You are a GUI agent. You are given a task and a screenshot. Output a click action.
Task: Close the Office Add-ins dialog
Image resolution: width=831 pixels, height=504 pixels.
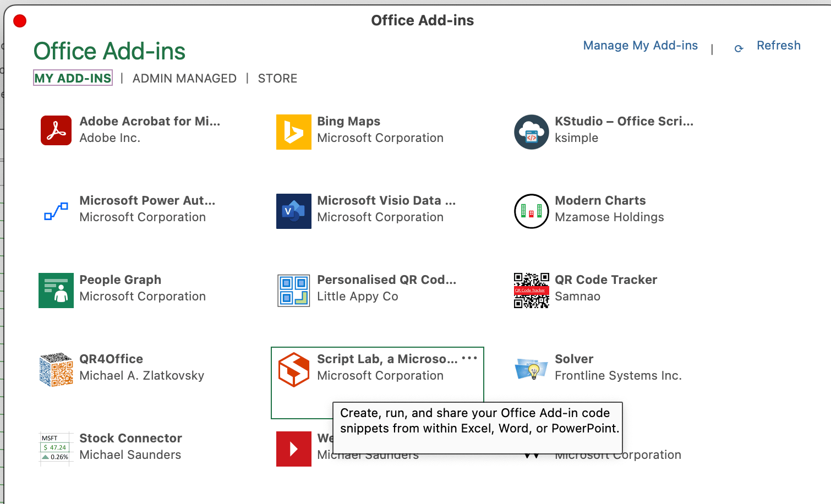coord(20,21)
